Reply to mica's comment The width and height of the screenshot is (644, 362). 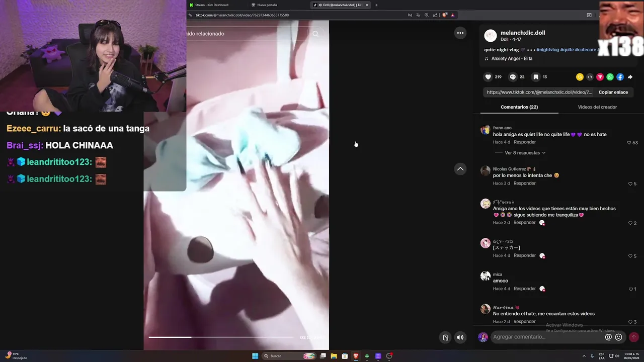525,289
